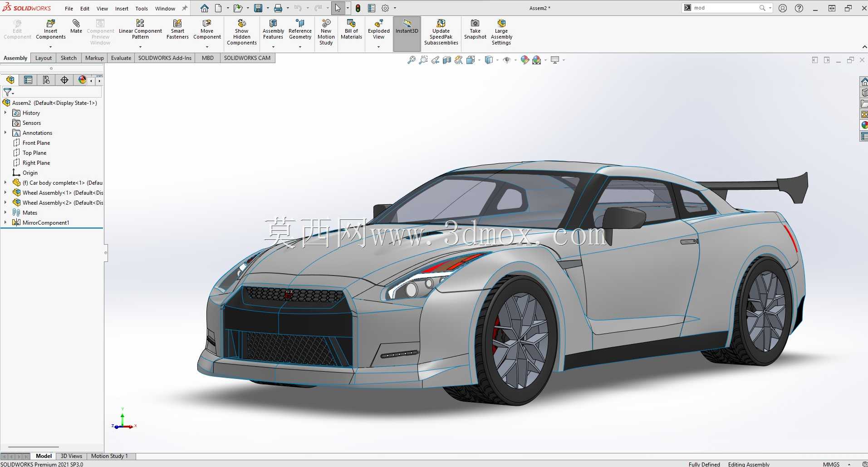Open the Motion Study 1 tab
The height and width of the screenshot is (467, 868).
pos(109,456)
